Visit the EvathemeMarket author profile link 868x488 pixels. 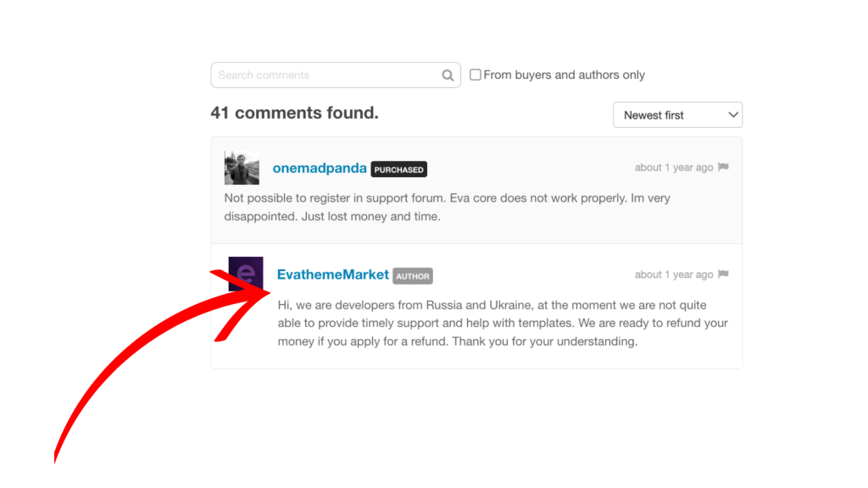coord(332,275)
